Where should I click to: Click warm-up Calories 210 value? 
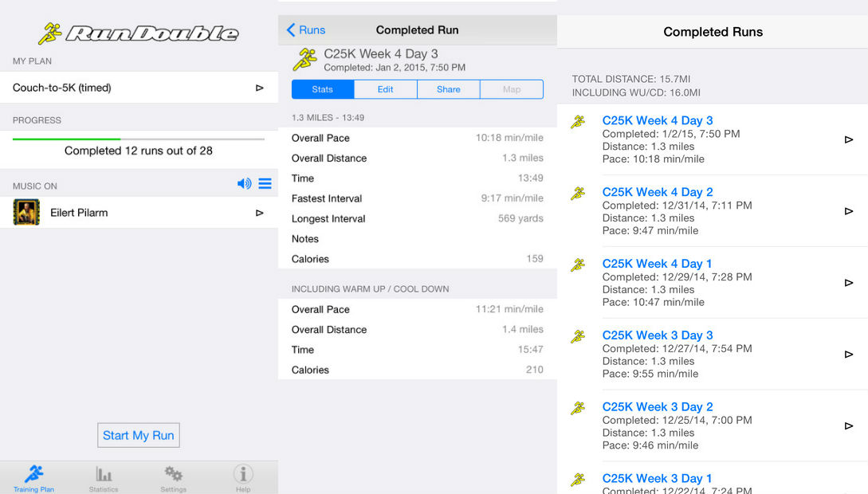534,370
